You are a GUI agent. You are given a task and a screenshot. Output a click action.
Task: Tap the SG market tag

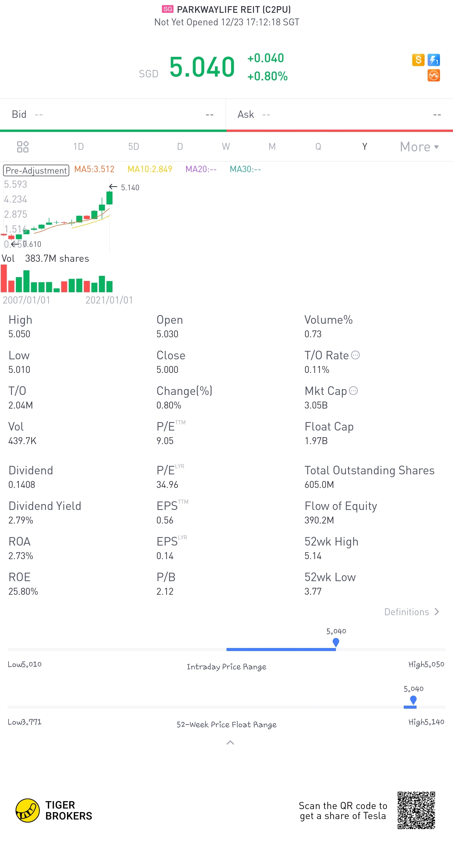point(168,9)
